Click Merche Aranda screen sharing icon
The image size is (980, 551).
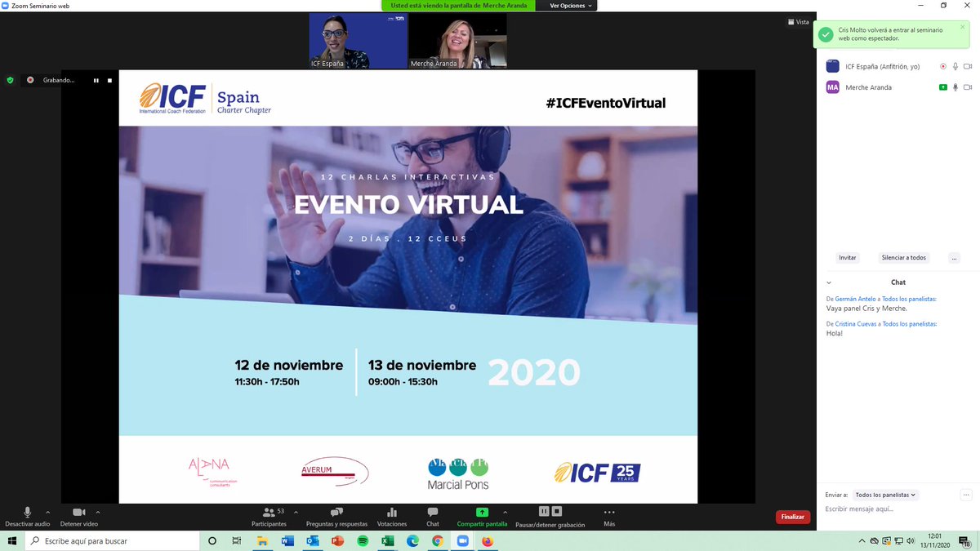(x=943, y=87)
